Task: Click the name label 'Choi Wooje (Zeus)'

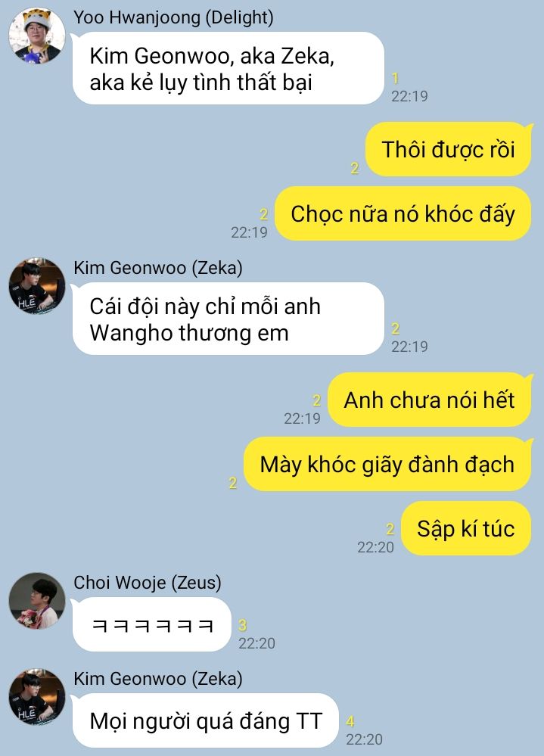Action: pyautogui.click(x=148, y=583)
